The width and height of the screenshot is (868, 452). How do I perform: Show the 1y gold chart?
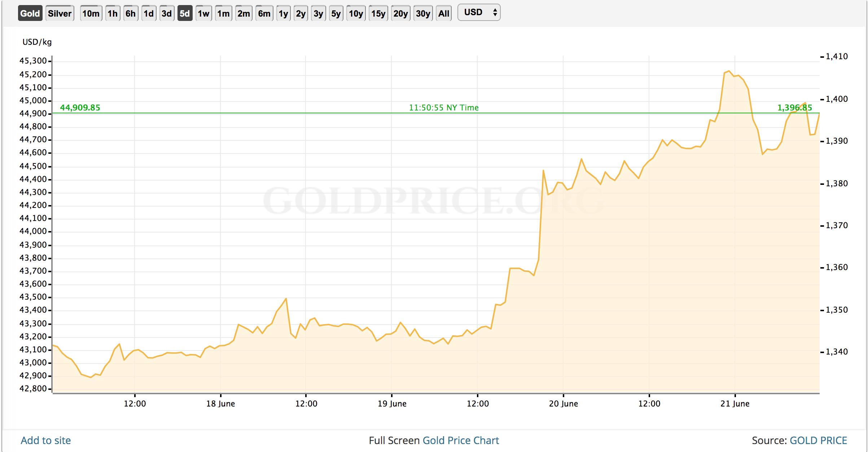pos(283,13)
